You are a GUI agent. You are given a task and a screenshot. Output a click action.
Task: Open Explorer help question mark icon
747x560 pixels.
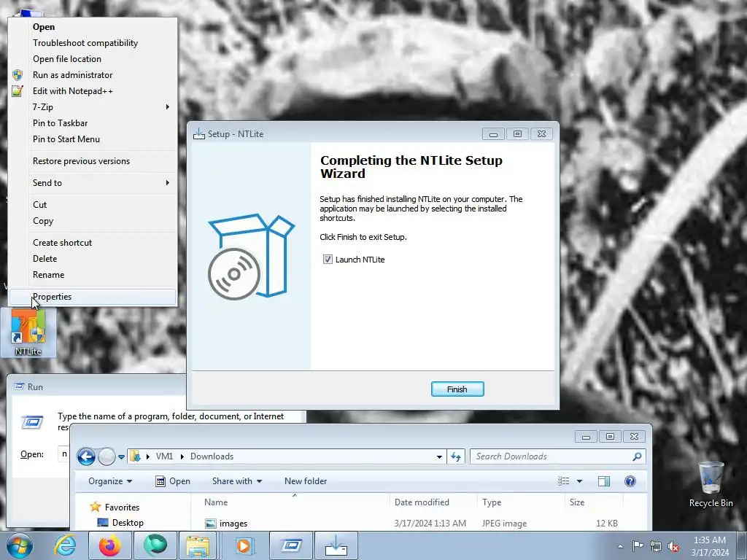[x=630, y=481]
